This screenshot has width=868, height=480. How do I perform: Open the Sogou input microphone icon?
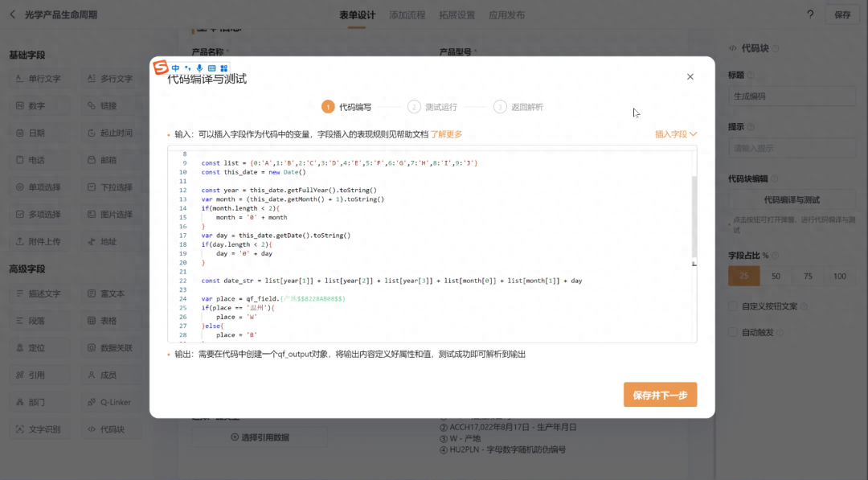pos(199,67)
